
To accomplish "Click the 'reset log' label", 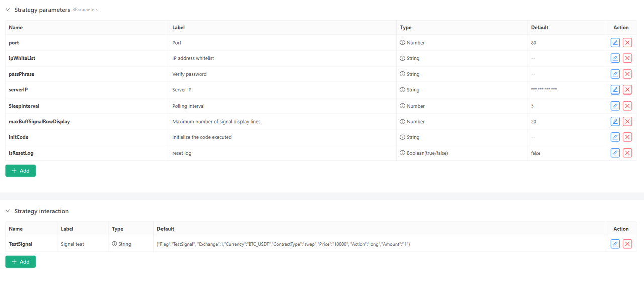I will (182, 153).
